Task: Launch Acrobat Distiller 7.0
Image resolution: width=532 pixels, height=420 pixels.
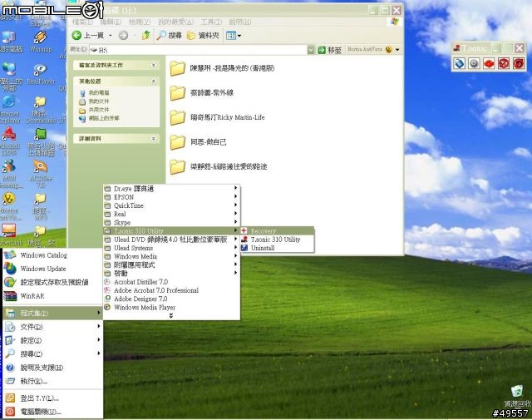Action: [x=171, y=282]
